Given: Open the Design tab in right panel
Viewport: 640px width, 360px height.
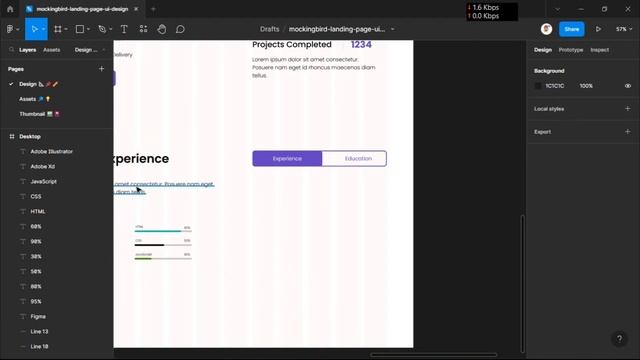Looking at the screenshot, I should click(x=542, y=50).
